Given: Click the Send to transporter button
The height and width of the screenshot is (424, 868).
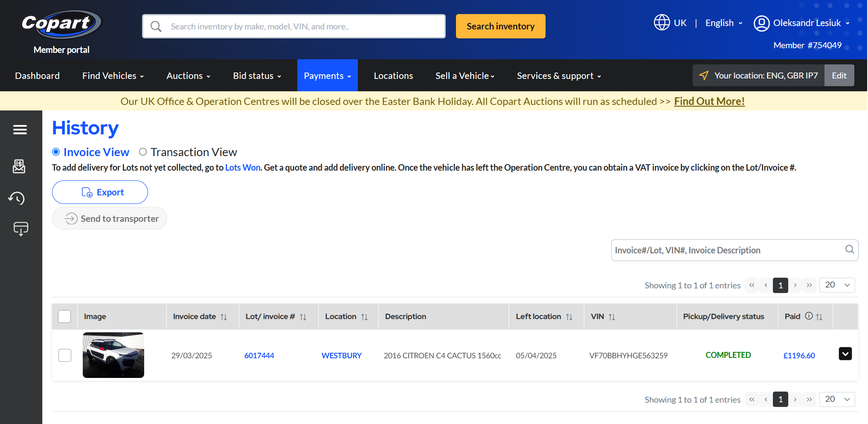Looking at the screenshot, I should point(110,218).
